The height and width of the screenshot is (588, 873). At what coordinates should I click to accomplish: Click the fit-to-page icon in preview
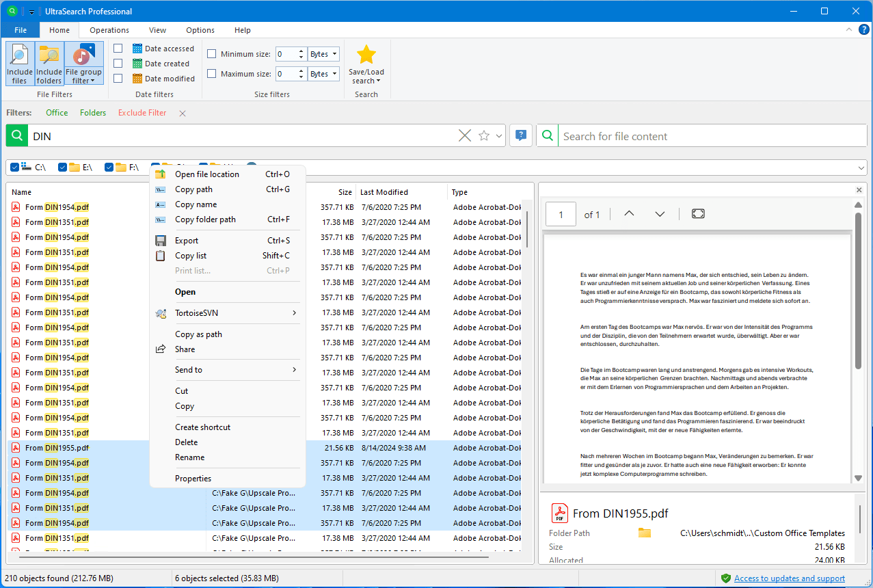[698, 214]
